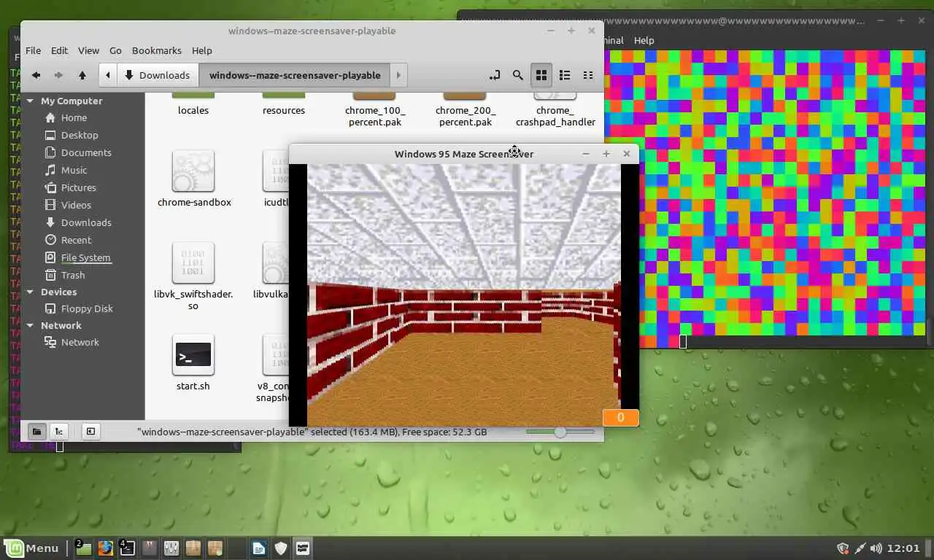Click the white shield taskbar icon
Viewport: 934px width, 560px height.
pos(281,548)
